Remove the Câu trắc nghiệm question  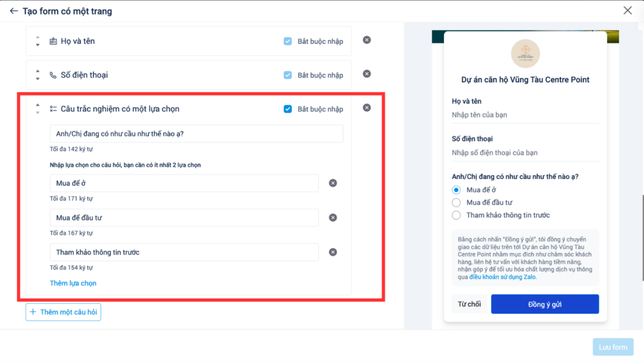coord(367,108)
